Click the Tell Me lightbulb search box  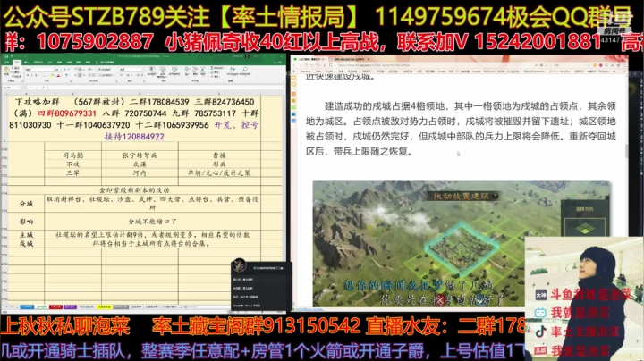[x=105, y=63]
